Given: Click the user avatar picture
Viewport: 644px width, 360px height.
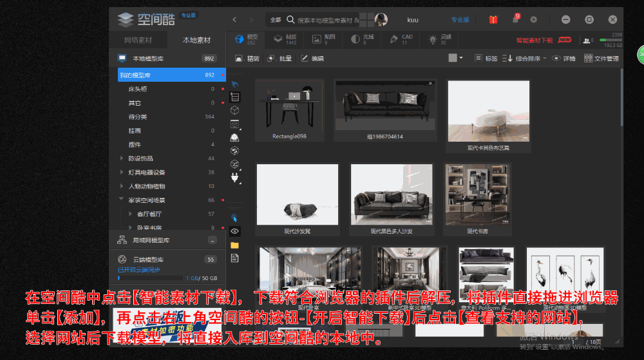Looking at the screenshot, I should (381, 19).
